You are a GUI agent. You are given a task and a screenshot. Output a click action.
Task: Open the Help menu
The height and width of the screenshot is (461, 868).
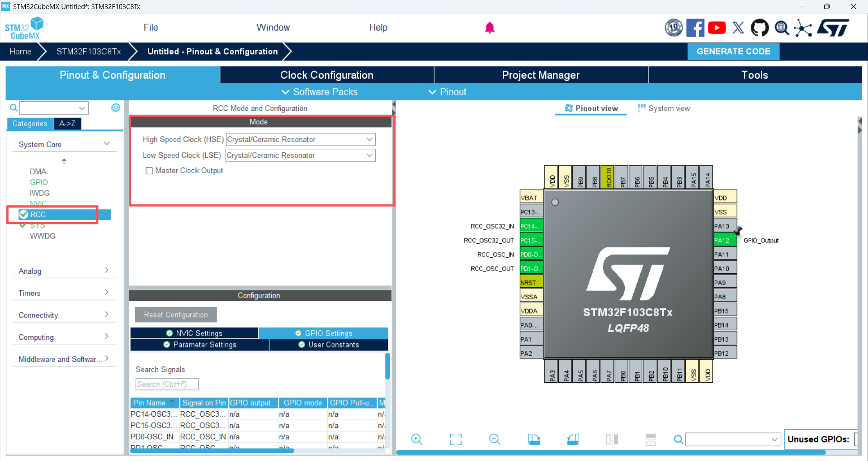378,28
